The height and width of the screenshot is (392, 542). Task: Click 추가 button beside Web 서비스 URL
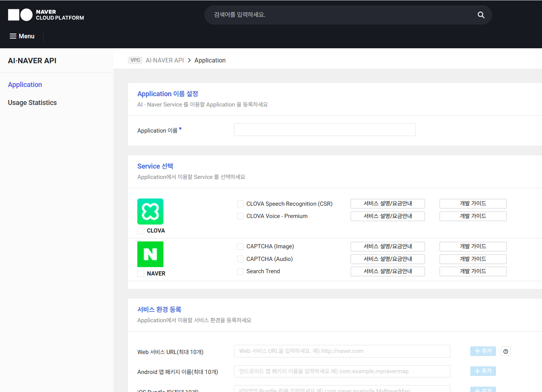483,351
